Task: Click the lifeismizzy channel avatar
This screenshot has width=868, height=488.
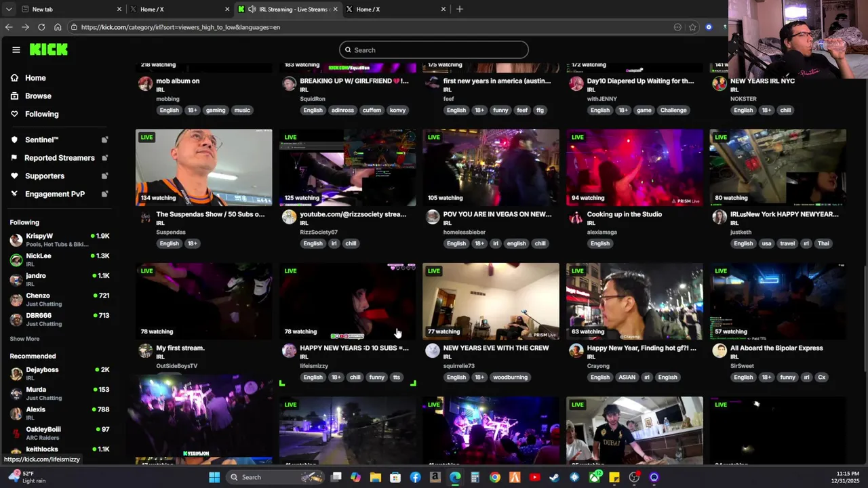Action: tap(289, 350)
